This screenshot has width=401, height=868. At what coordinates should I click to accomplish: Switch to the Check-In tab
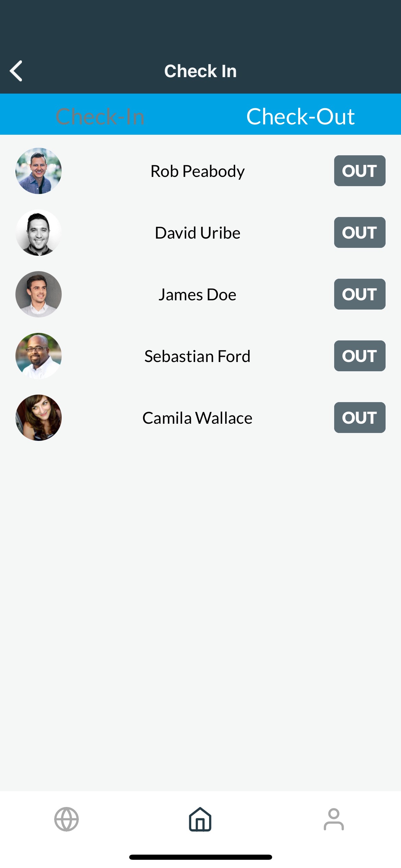point(100,116)
